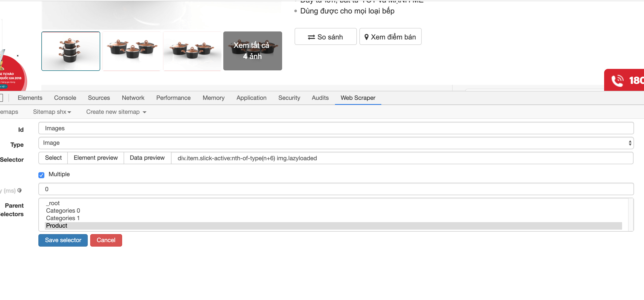Screen dimensions: 644x300
Task: Click the delay help question icon
Action: tap(19, 190)
